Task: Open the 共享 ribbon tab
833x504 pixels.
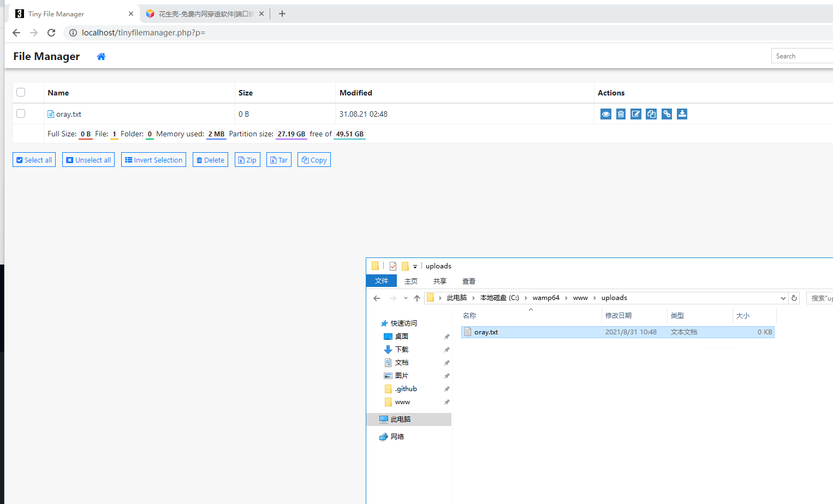Action: point(440,281)
